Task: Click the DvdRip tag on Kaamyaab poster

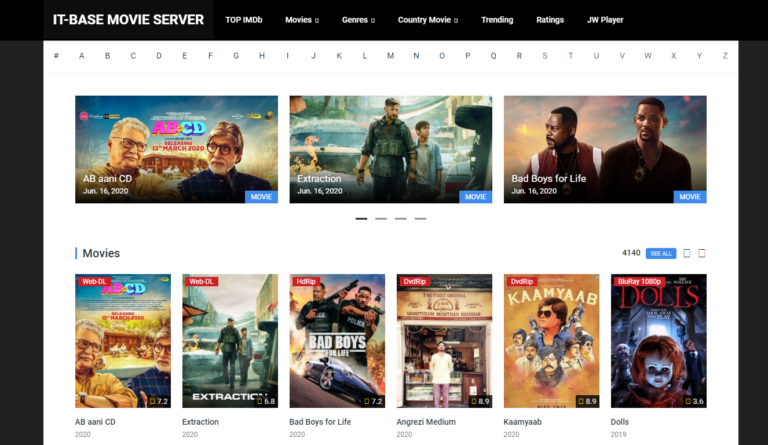Action: click(522, 281)
